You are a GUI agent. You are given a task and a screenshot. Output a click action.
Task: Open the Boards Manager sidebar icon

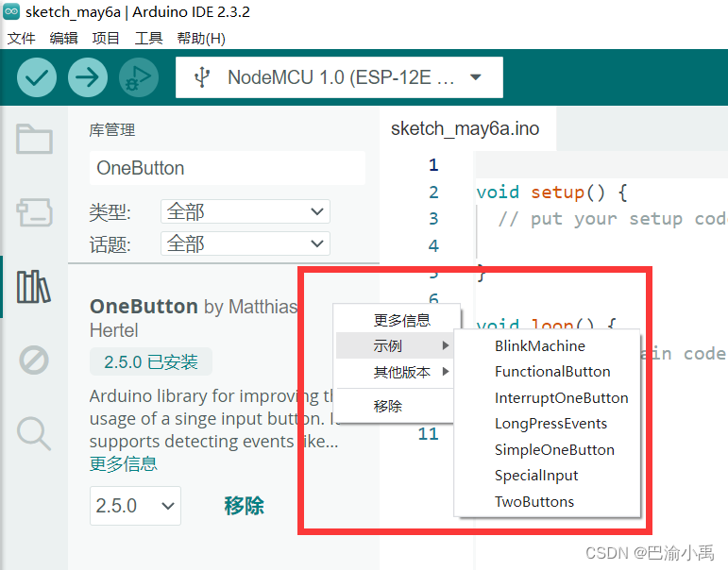coord(34,212)
